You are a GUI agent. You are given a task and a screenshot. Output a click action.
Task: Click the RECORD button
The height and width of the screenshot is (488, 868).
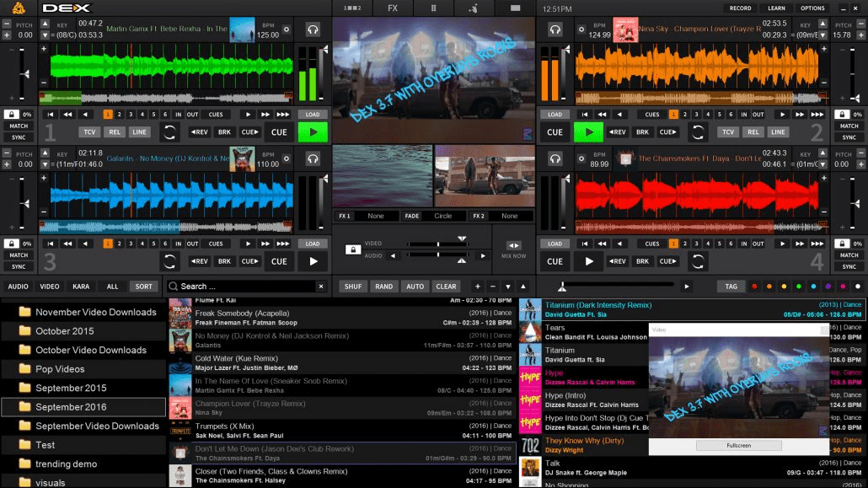[x=740, y=8]
